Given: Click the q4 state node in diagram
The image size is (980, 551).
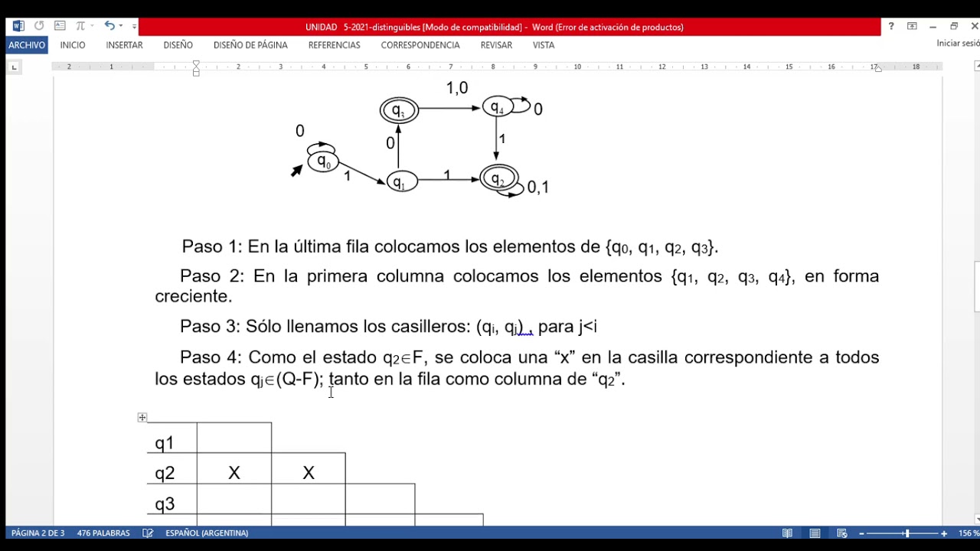Looking at the screenshot, I should point(498,106).
